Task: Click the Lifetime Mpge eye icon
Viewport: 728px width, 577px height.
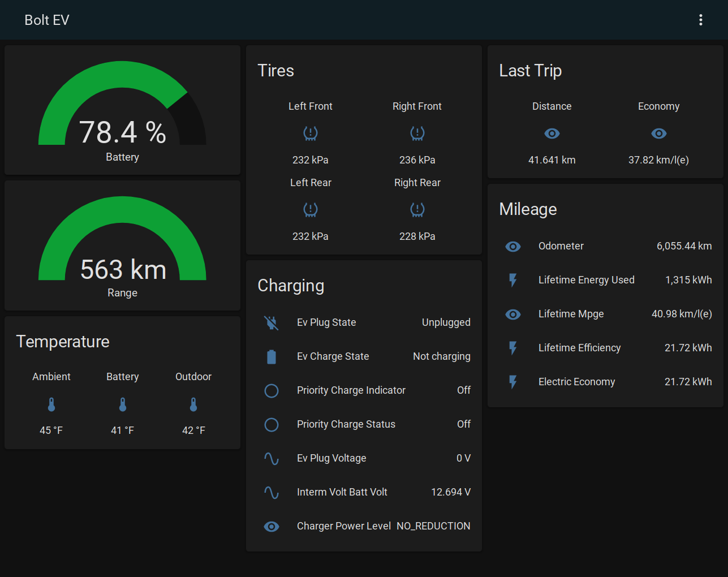Action: point(513,314)
